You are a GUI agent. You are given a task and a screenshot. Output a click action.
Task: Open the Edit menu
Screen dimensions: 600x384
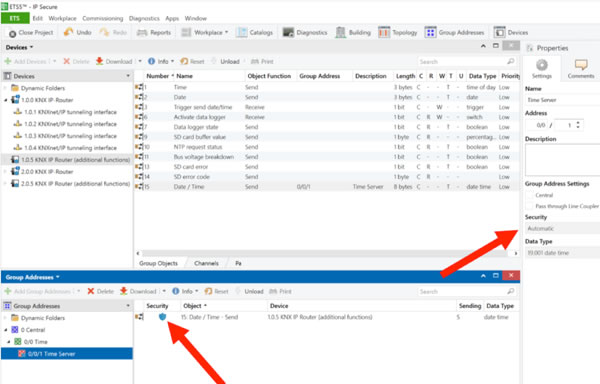click(38, 18)
